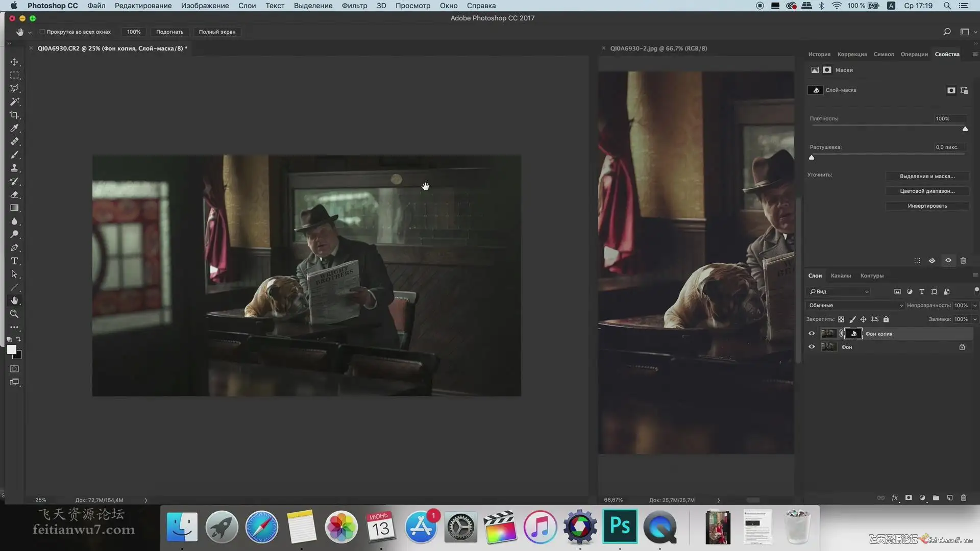Open the 'Вид' layer filter dropdown
The height and width of the screenshot is (551, 980).
click(x=839, y=291)
